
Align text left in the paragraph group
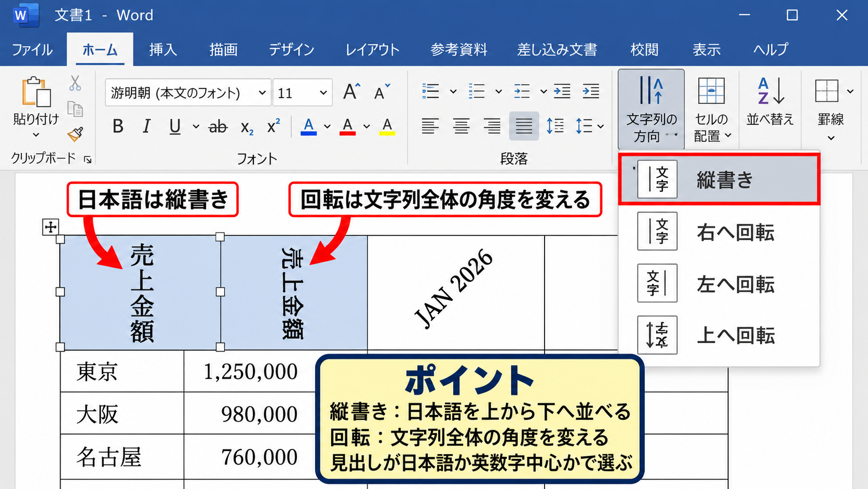tap(430, 126)
